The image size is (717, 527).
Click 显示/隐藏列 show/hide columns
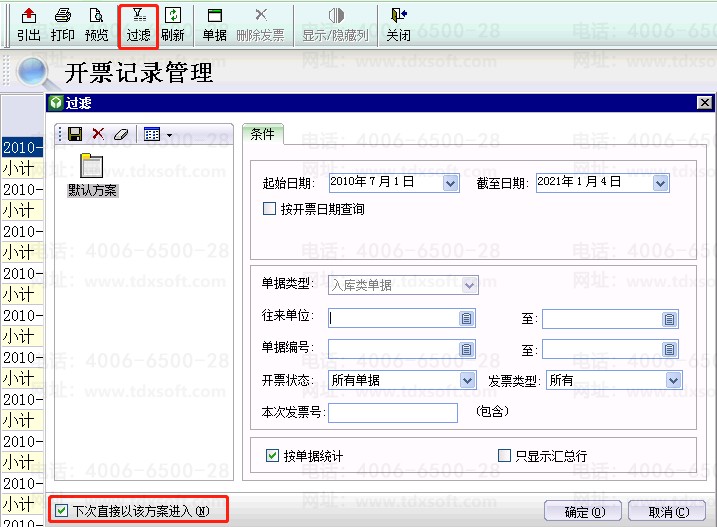(335, 25)
